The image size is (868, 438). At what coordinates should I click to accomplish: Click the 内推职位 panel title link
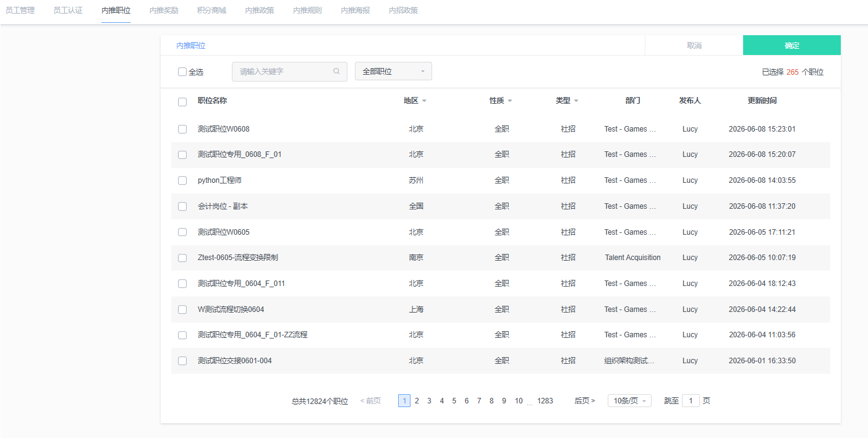191,46
